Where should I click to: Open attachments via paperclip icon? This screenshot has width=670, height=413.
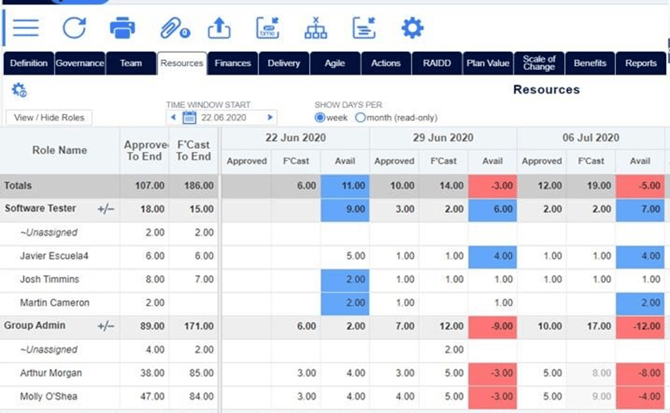[x=175, y=29]
